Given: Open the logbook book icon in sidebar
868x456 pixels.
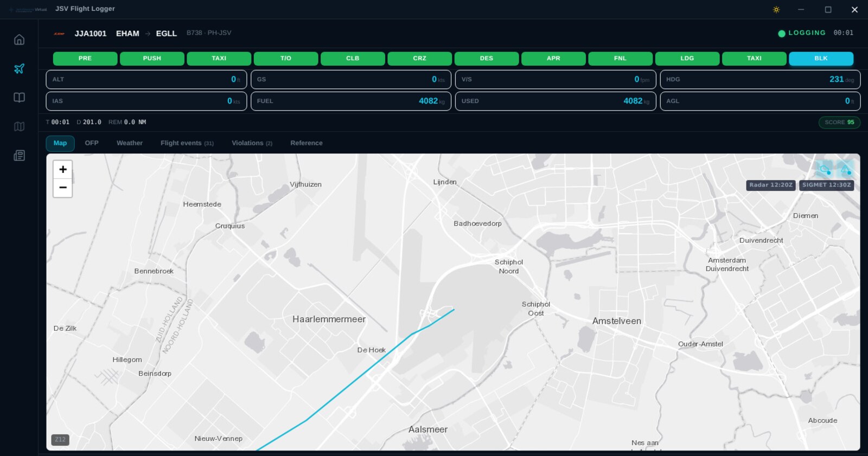Looking at the screenshot, I should click(x=19, y=98).
